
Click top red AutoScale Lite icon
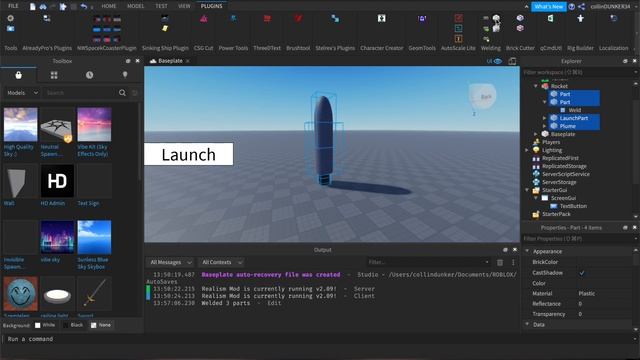tap(458, 18)
